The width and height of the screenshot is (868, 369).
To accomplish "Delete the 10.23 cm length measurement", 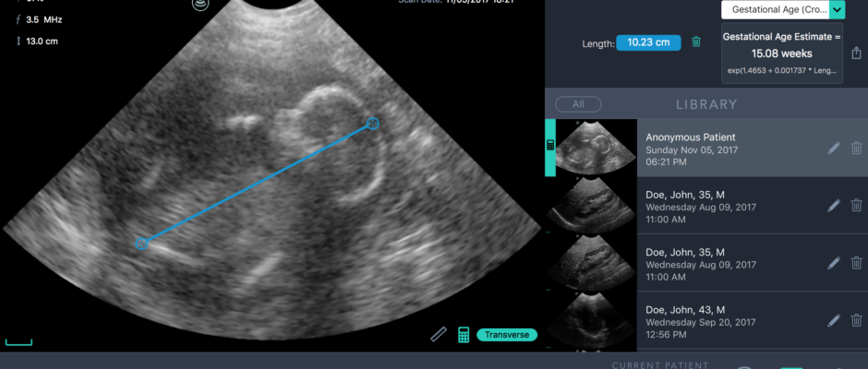I will [x=696, y=42].
